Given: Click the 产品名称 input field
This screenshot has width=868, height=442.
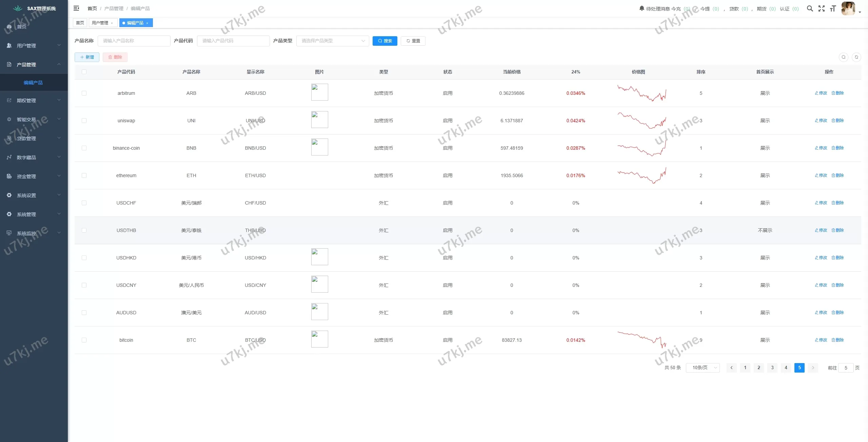Looking at the screenshot, I should click(134, 41).
